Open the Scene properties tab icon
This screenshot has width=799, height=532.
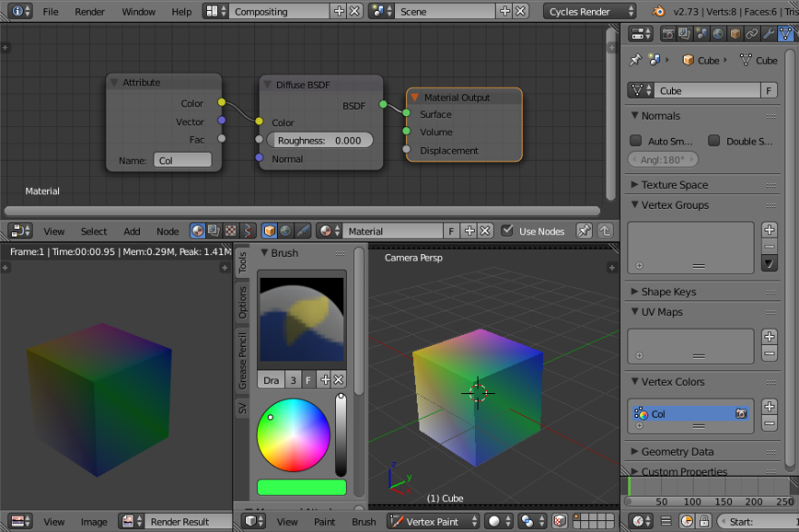[701, 34]
